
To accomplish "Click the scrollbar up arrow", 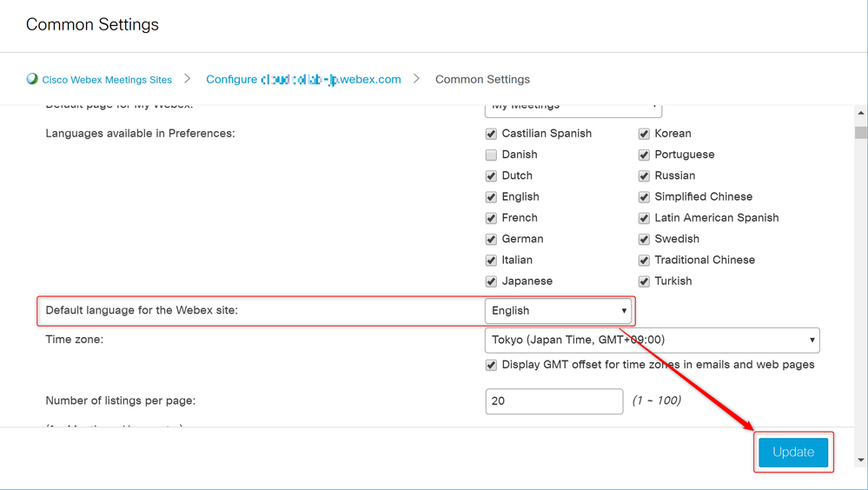I will (861, 113).
